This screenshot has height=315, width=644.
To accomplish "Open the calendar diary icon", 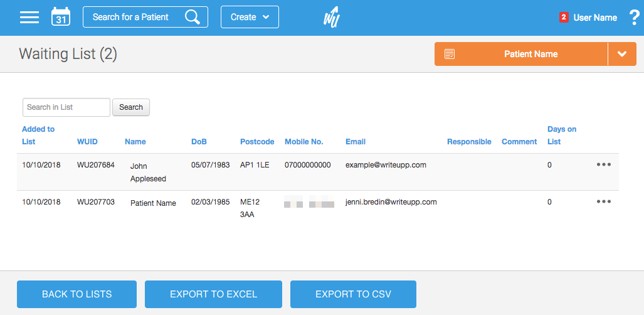I will point(61,17).
